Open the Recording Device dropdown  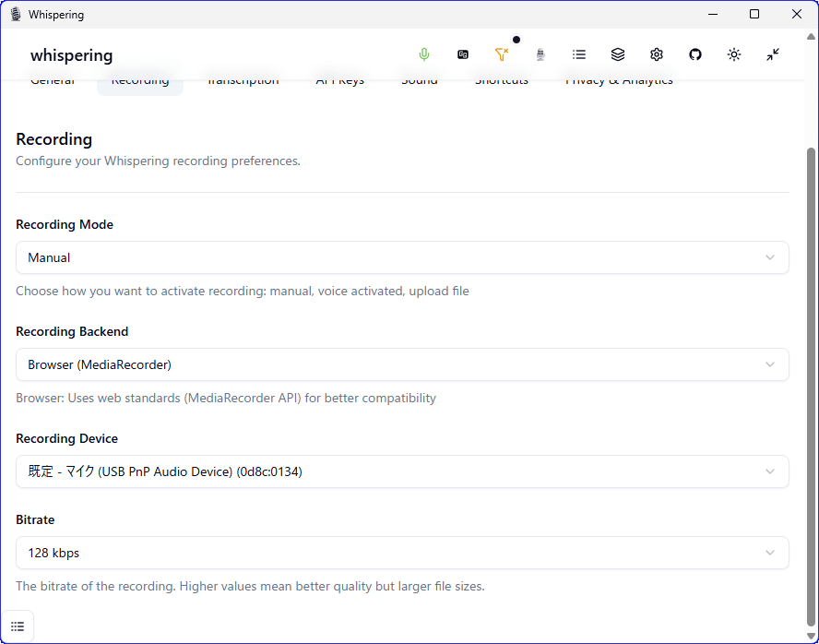[x=402, y=471]
